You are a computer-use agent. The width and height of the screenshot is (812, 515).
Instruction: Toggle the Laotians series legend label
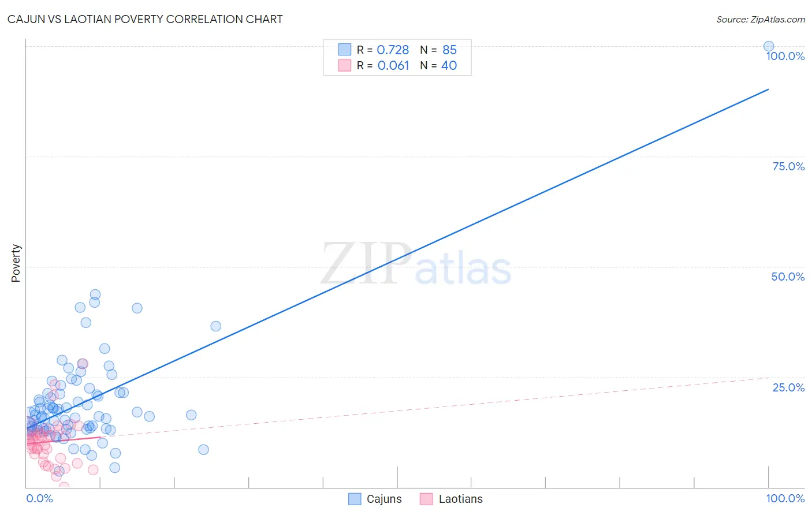[x=460, y=499]
